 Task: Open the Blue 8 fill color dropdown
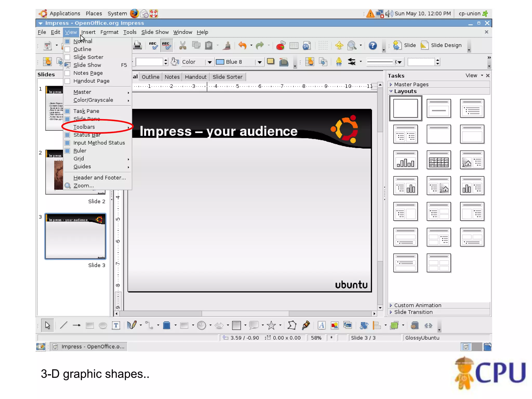tap(259, 62)
